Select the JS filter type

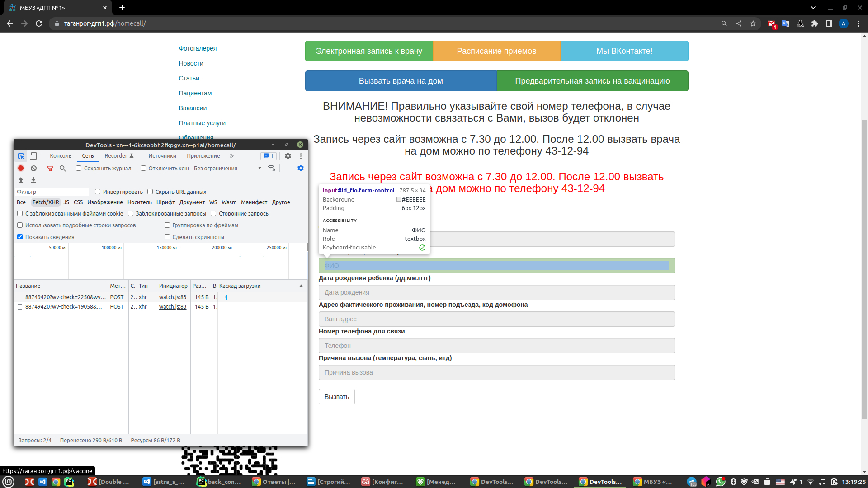(x=66, y=202)
